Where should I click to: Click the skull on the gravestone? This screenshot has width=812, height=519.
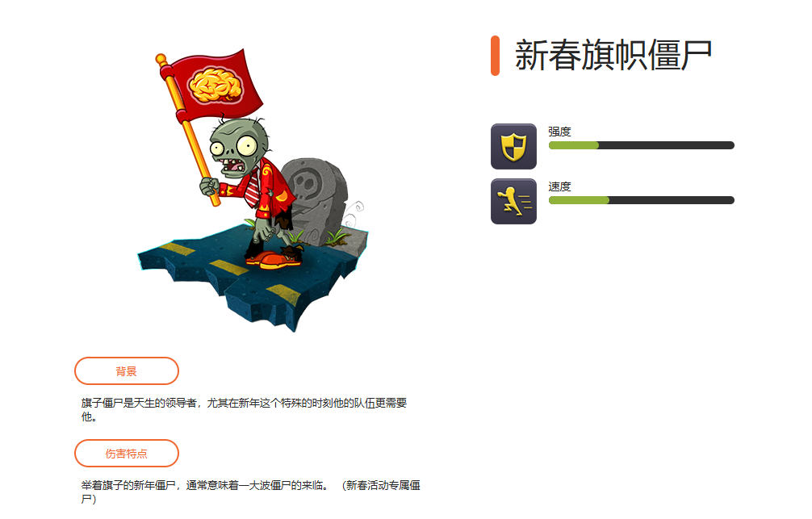303,183
